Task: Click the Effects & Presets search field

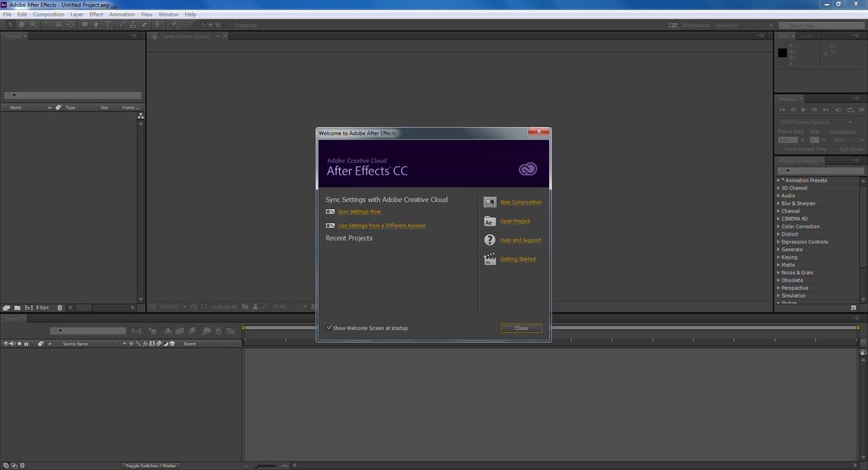Action: point(820,171)
